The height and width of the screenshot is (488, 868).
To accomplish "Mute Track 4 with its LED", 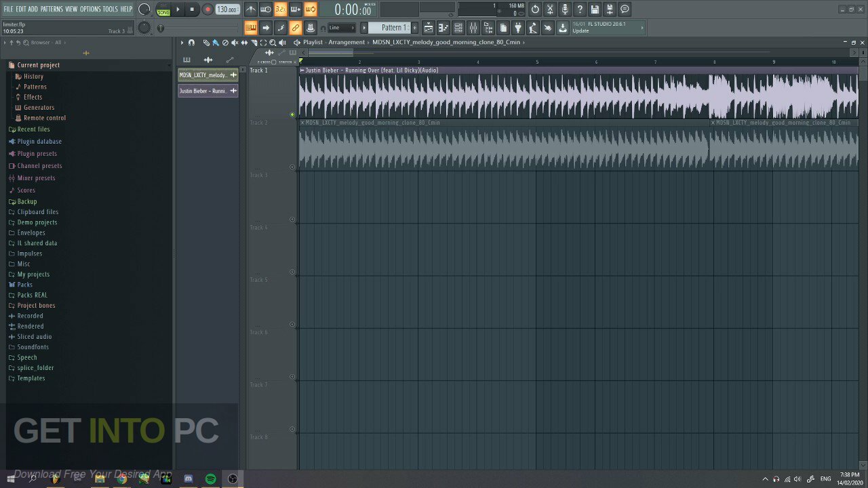I will click(x=292, y=272).
